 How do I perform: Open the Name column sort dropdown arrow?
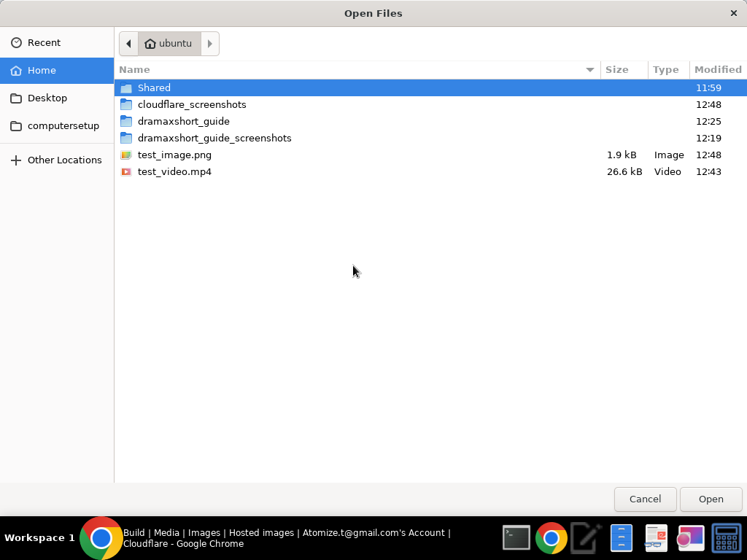click(589, 69)
